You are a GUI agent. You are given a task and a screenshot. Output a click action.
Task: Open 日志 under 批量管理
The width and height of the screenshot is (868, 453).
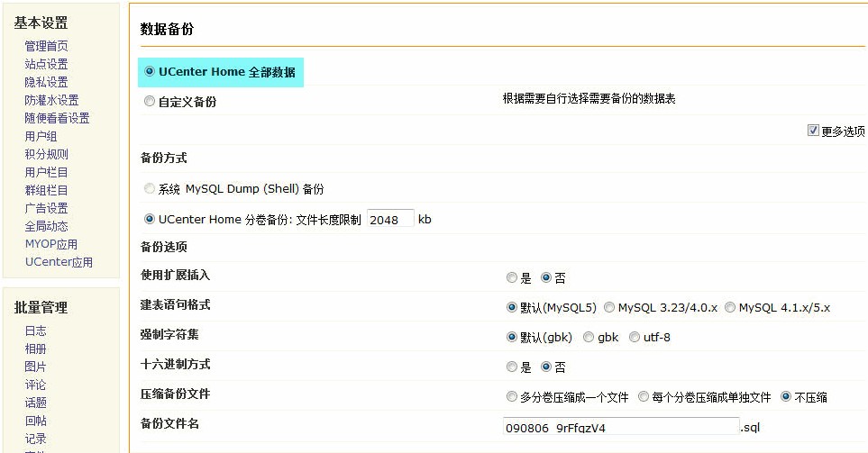click(35, 331)
